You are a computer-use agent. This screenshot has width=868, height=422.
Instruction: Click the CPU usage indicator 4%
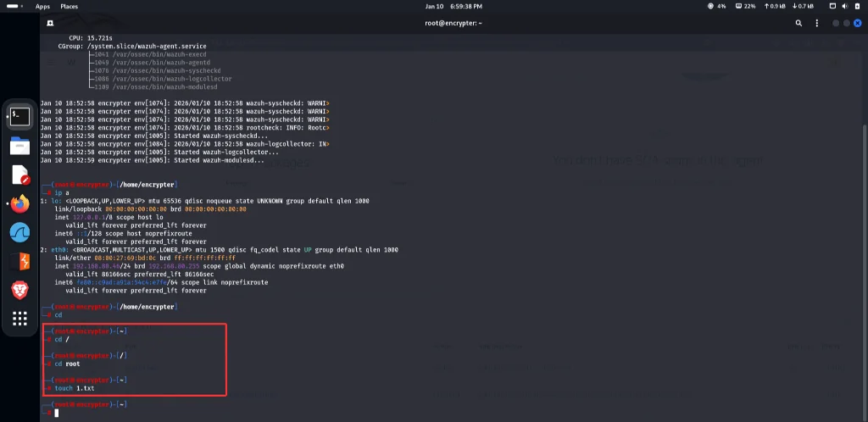tap(717, 6)
